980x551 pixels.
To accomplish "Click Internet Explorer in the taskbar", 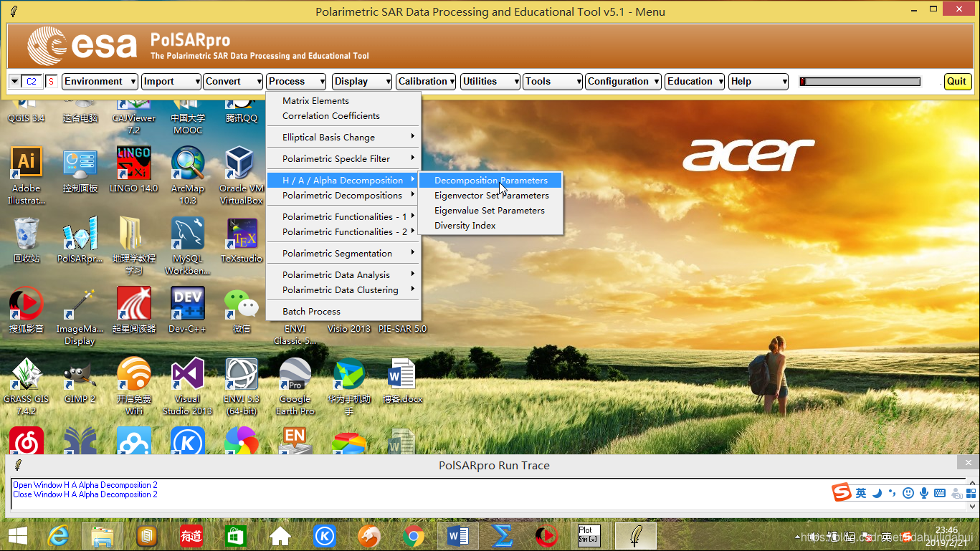I will pyautogui.click(x=57, y=536).
